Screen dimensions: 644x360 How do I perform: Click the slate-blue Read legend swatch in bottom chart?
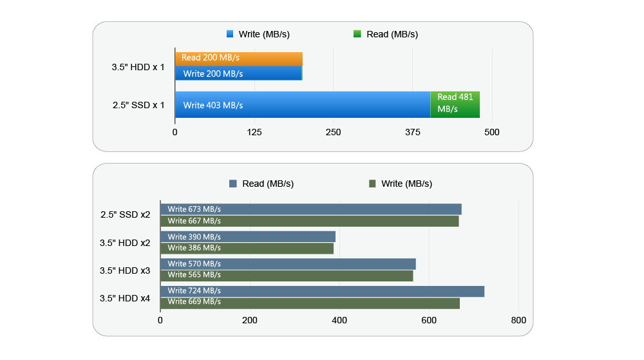[x=233, y=184]
